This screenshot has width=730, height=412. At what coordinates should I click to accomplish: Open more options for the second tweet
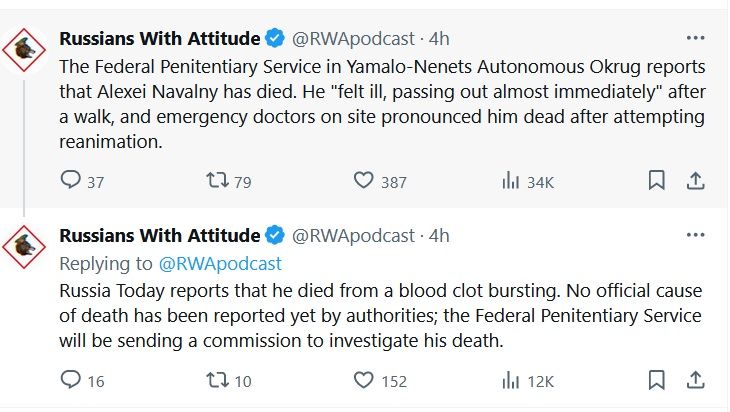coord(695,236)
